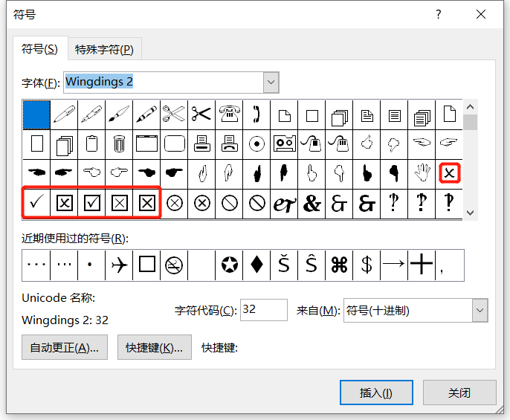This screenshot has height=420, width=510.
Task: Select right arrow in recent symbols
Action: pos(394,265)
